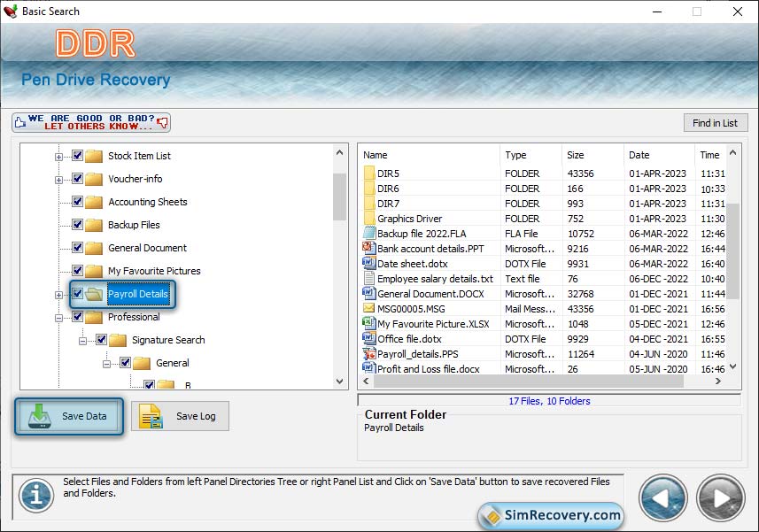Select the General Document tree folder
Screen dimensions: 759x532
coord(147,248)
